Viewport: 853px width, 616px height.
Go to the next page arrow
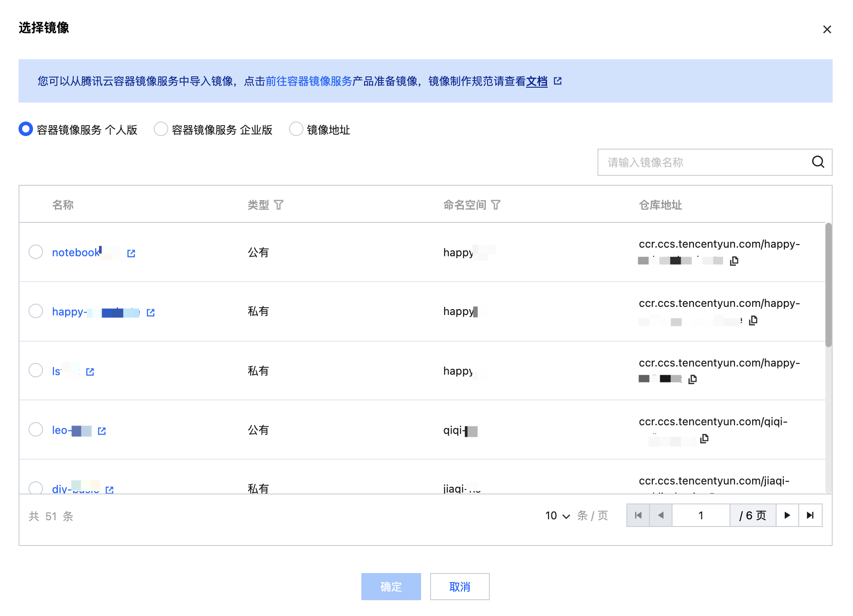[x=787, y=516]
